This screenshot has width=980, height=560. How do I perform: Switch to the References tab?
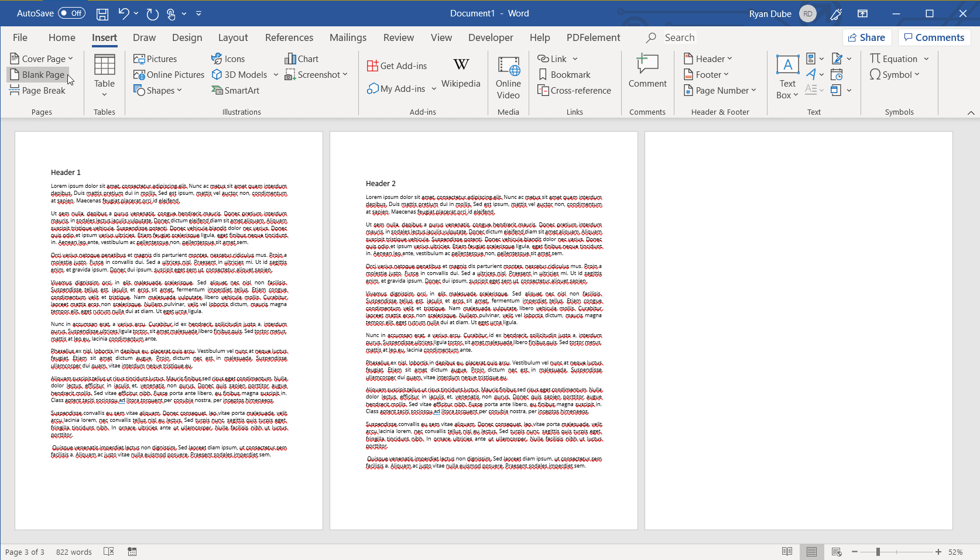click(x=289, y=37)
